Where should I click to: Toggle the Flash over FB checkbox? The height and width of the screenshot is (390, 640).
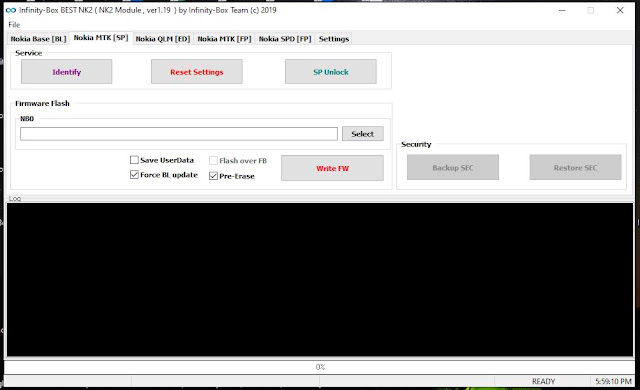[x=213, y=160]
